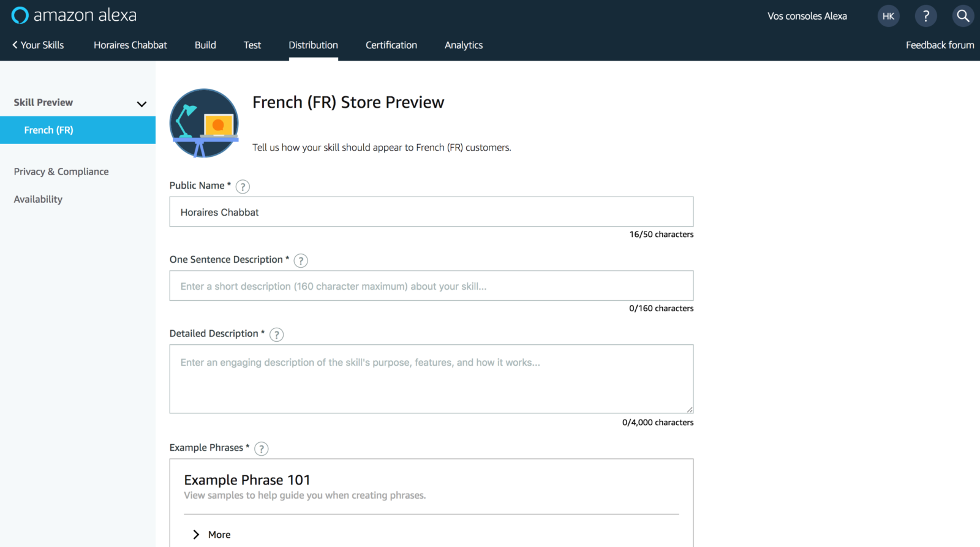Click the skill store preview illustration
Screen dimensions: 980x547
[x=204, y=123]
